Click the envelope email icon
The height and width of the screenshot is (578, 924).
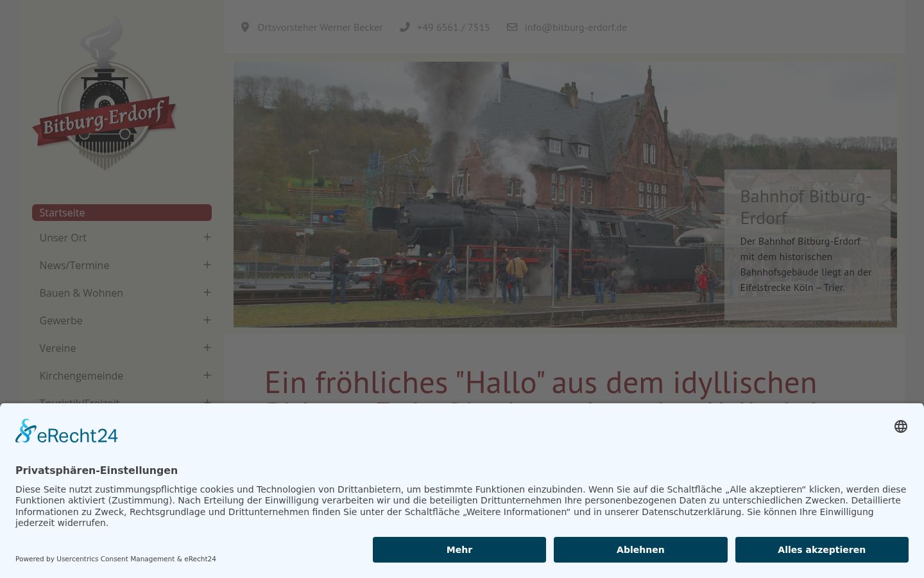click(512, 27)
